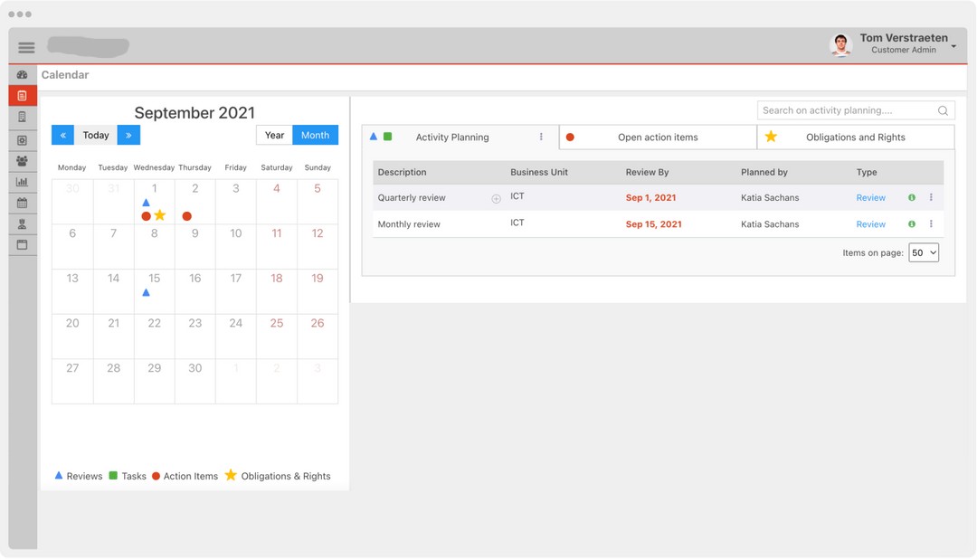The width and height of the screenshot is (977, 560).
Task: Switch to the Open action items tab
Action: pyautogui.click(x=658, y=138)
